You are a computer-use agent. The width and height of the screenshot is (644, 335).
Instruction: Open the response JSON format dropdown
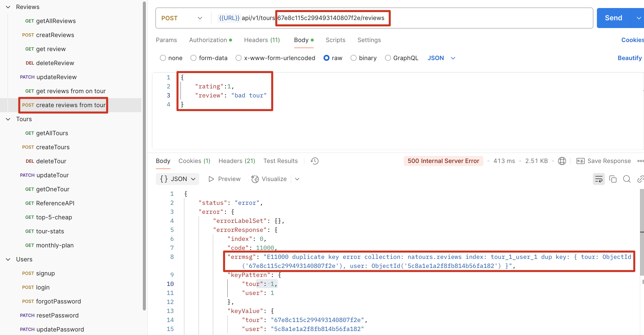pos(177,179)
